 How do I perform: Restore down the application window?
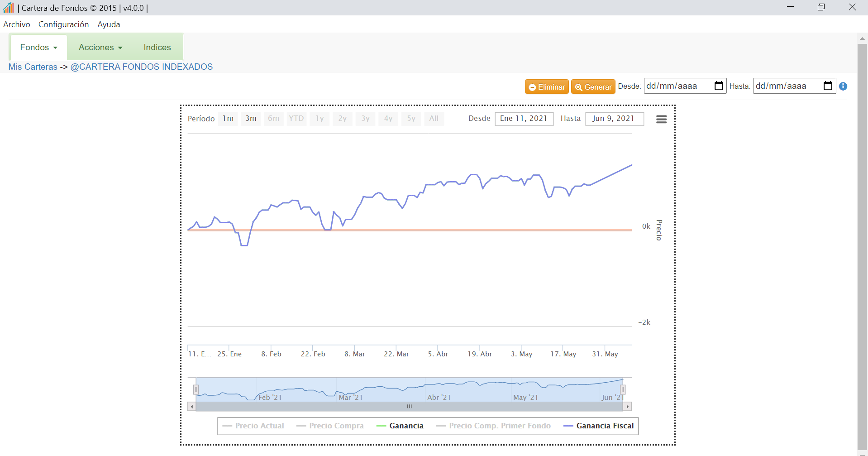(821, 7)
